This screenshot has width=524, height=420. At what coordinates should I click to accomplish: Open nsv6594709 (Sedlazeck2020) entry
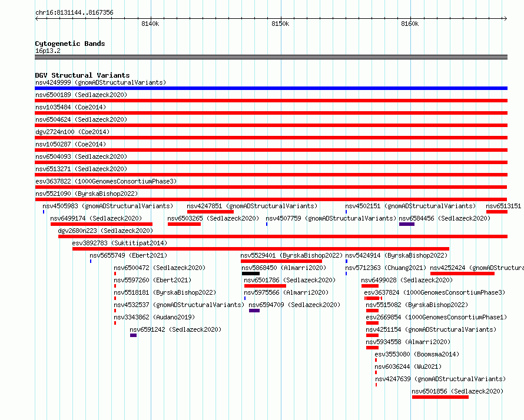[294, 305]
